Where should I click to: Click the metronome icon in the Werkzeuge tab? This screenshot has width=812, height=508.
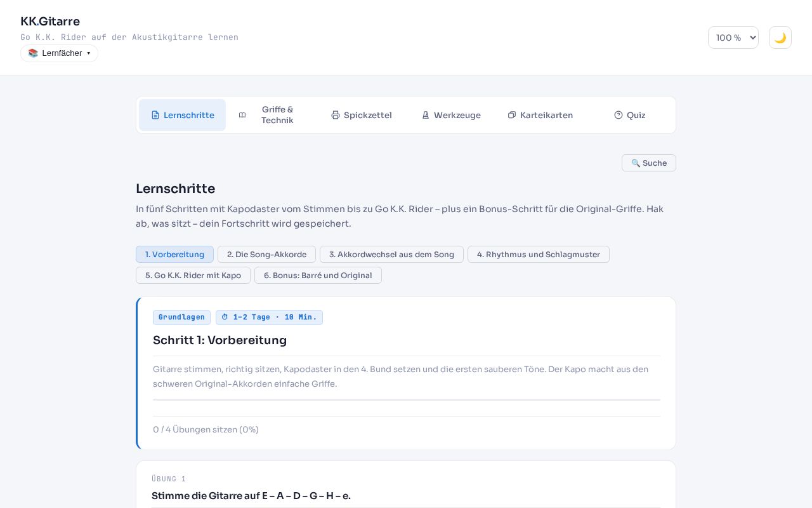pos(426,115)
